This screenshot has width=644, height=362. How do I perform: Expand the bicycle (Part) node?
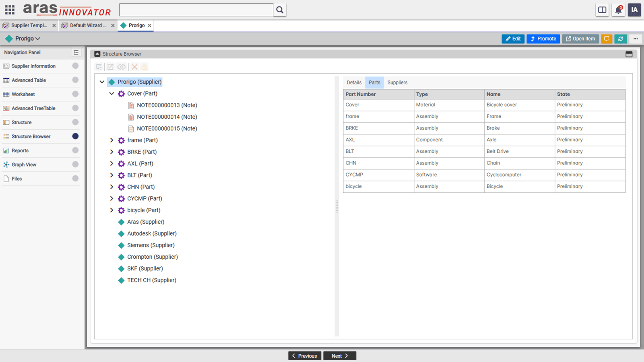click(111, 210)
